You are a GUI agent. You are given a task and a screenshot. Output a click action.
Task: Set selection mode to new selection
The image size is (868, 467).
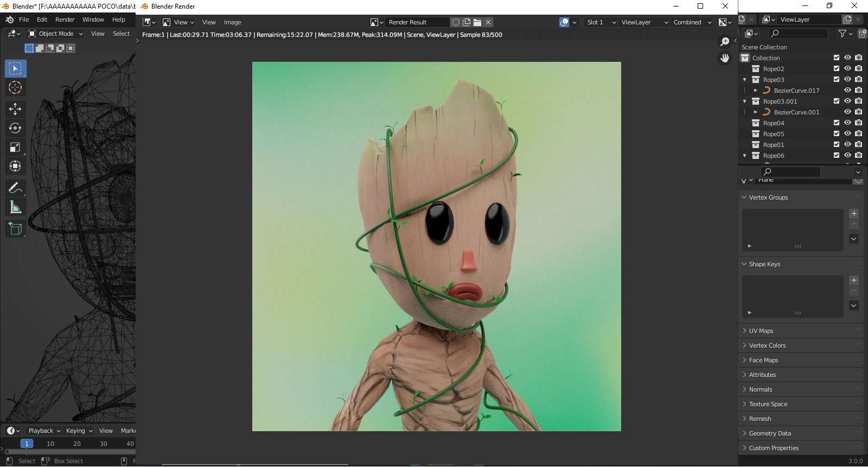[x=29, y=48]
